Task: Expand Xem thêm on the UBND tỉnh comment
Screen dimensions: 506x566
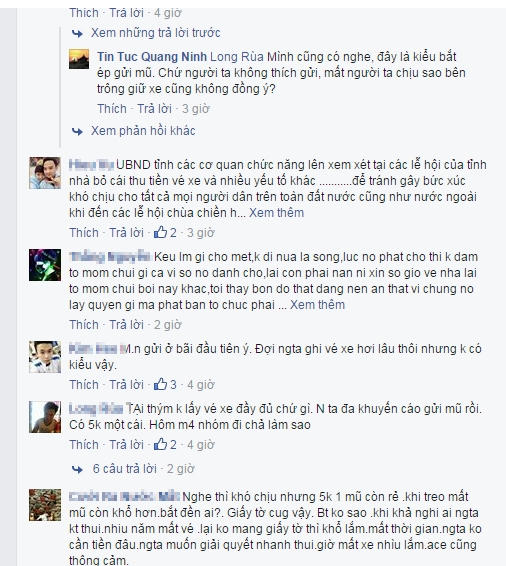Action: [276, 213]
